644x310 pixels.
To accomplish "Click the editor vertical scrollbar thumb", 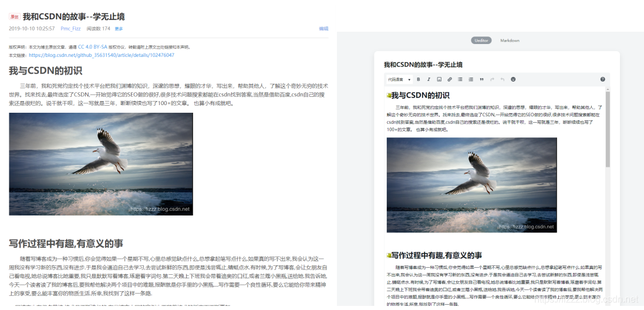I will pyautogui.click(x=608, y=129).
